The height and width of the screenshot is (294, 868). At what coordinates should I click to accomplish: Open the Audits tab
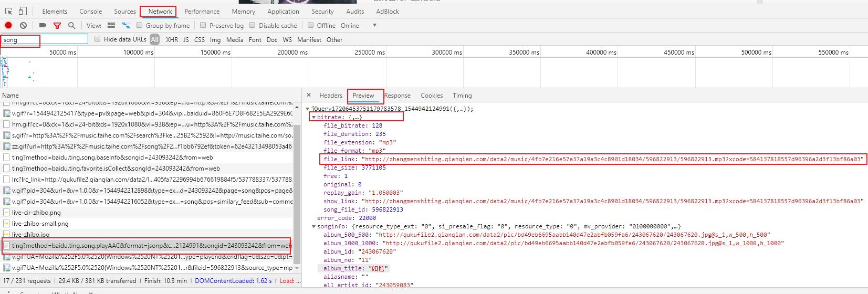(355, 11)
